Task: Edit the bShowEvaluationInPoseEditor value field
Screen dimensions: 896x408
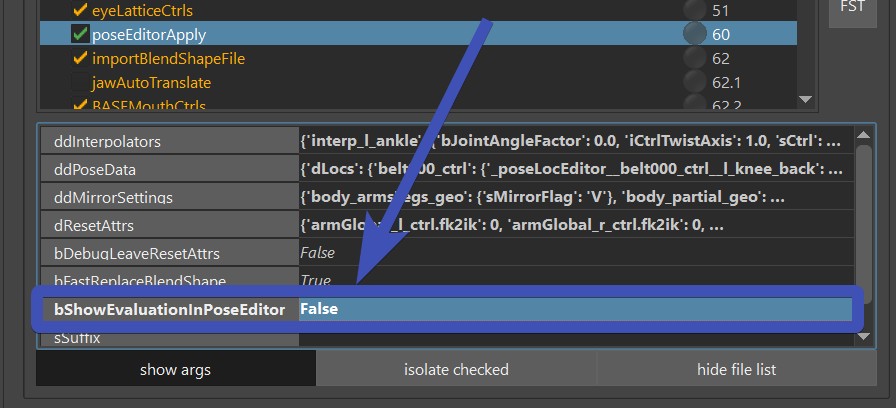Action: 575,309
